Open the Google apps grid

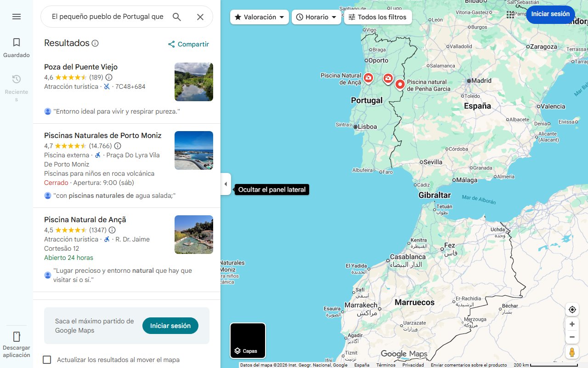click(x=510, y=14)
